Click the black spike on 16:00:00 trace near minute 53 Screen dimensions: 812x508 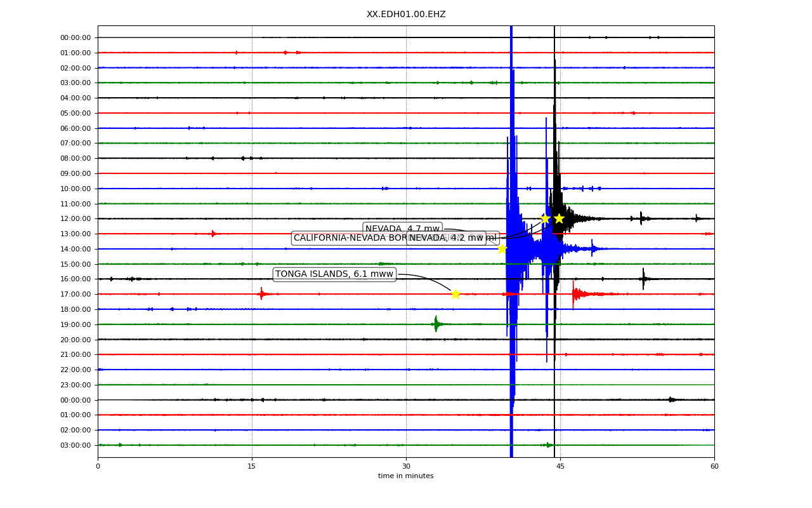643,278
